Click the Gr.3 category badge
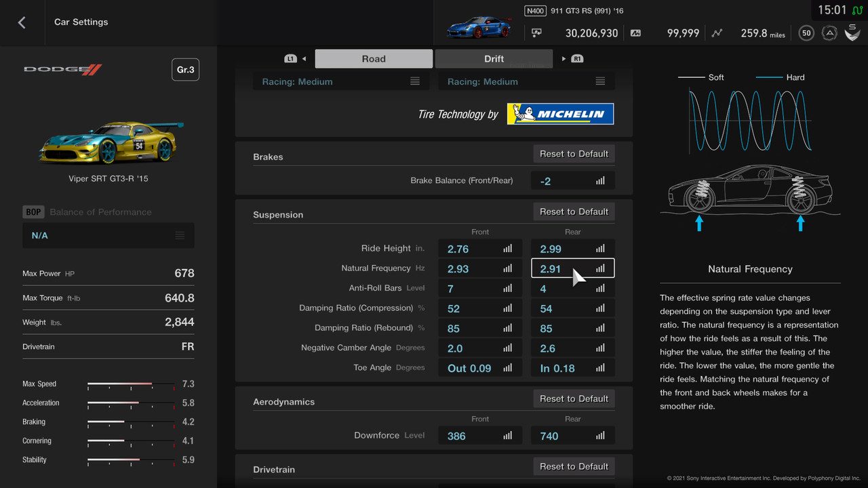Screen dimensions: 868x488 [185, 70]
